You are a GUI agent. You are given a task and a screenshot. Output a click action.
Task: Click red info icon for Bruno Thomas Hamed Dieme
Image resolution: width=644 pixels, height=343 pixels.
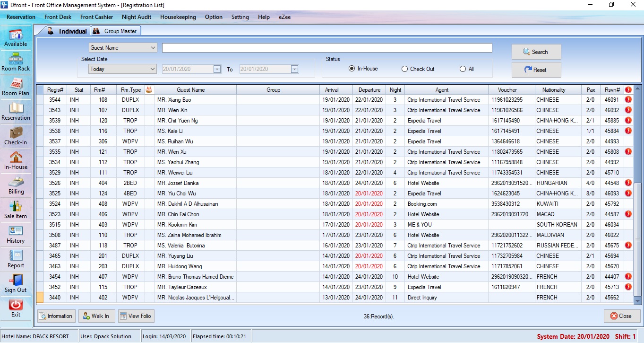tap(628, 277)
